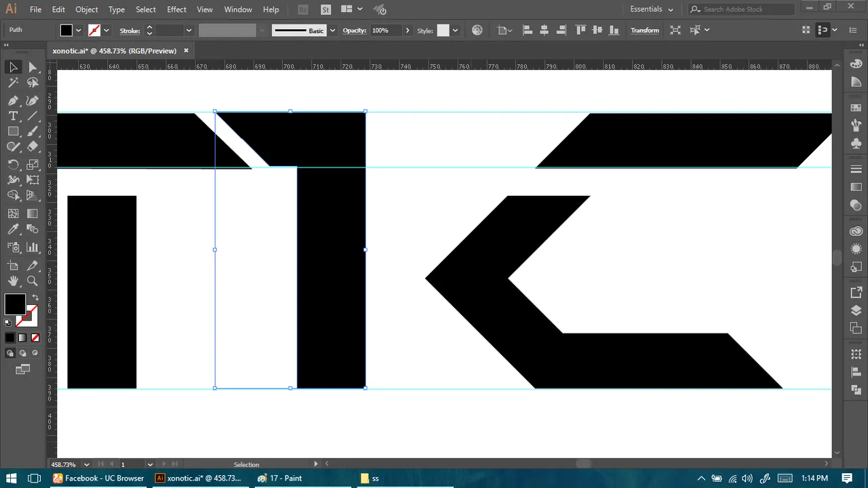Image resolution: width=868 pixels, height=488 pixels.
Task: Choose the Column Graph tool
Action: [x=33, y=247]
